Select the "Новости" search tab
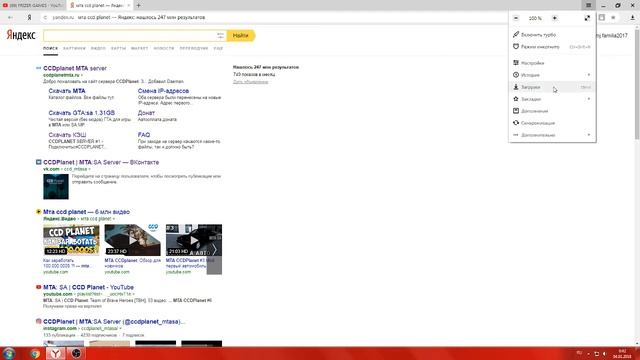Viewport: 640px width, 360px height. tap(164, 48)
